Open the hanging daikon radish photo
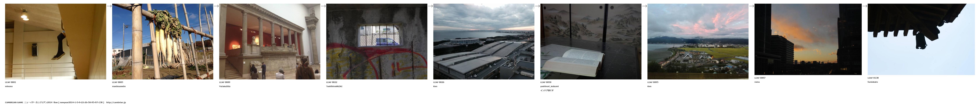 click(163, 42)
